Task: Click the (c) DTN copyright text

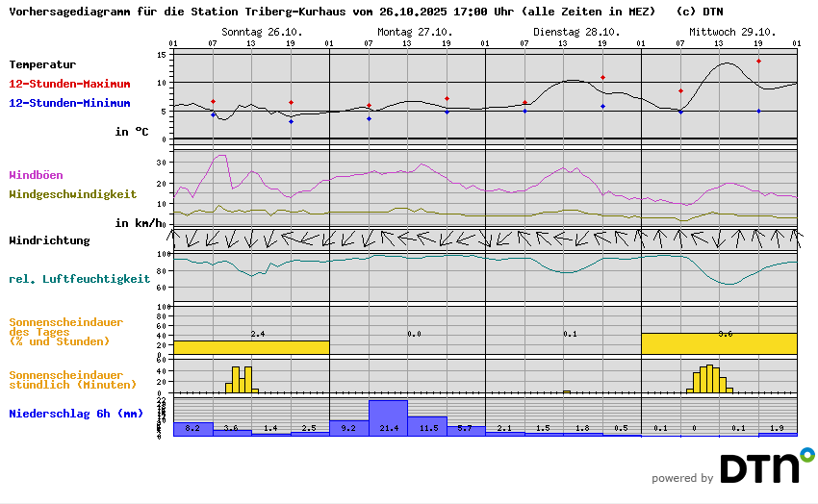Action: click(x=700, y=12)
